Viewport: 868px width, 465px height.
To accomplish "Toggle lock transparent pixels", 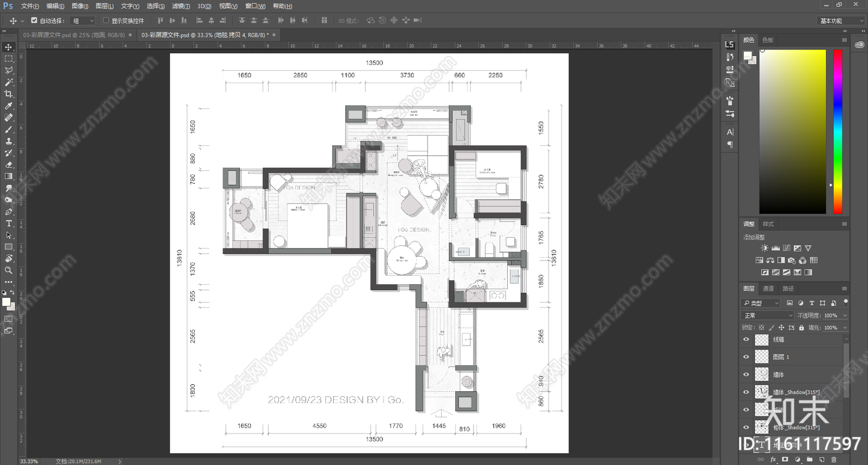I will point(761,328).
